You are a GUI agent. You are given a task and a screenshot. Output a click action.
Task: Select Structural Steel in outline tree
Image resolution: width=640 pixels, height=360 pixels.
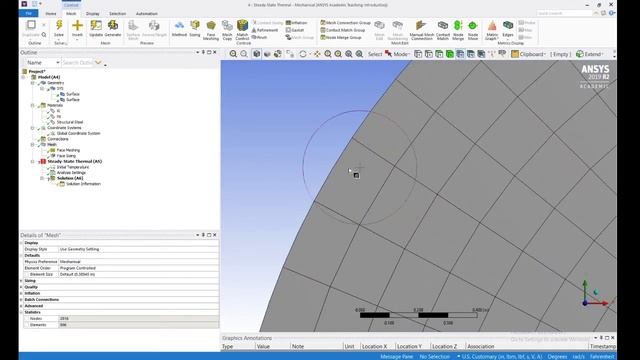69,122
